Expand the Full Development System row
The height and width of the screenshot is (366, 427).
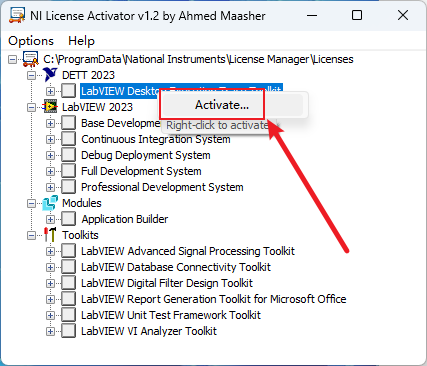[50, 171]
